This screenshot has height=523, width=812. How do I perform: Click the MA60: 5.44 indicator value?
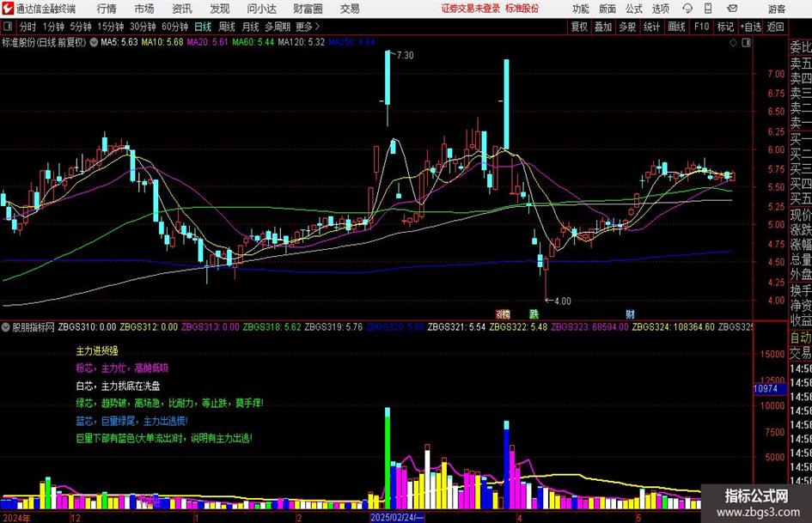[253, 42]
